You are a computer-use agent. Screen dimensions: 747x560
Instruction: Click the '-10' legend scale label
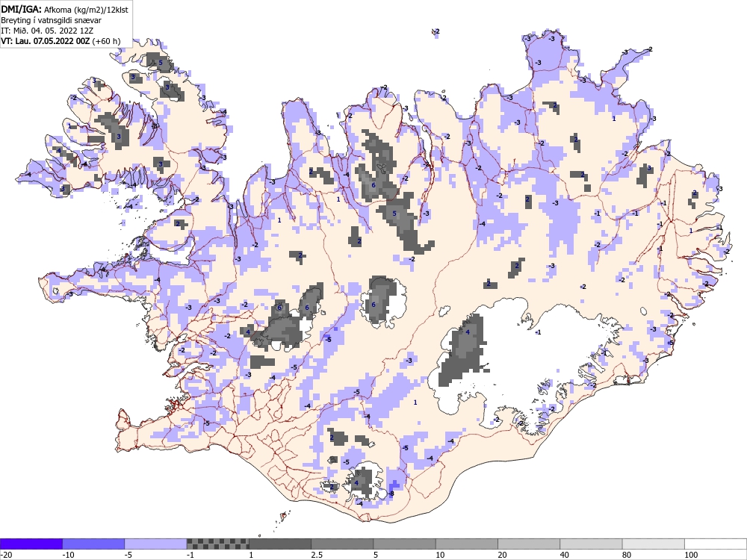pyautogui.click(x=69, y=555)
